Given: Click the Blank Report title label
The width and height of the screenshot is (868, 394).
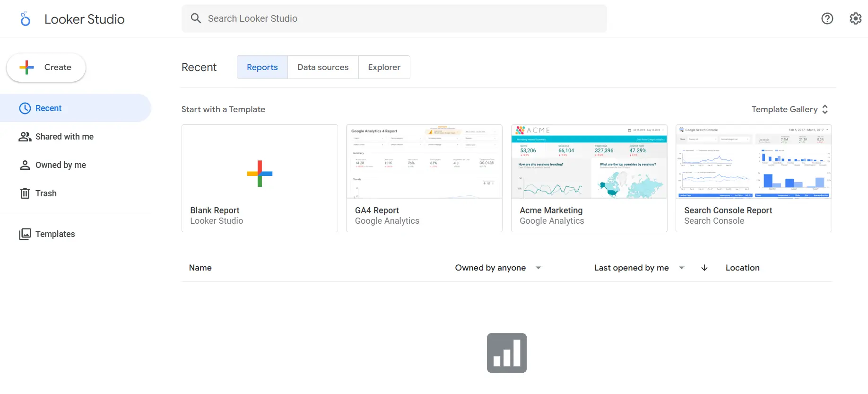Looking at the screenshot, I should (x=215, y=210).
